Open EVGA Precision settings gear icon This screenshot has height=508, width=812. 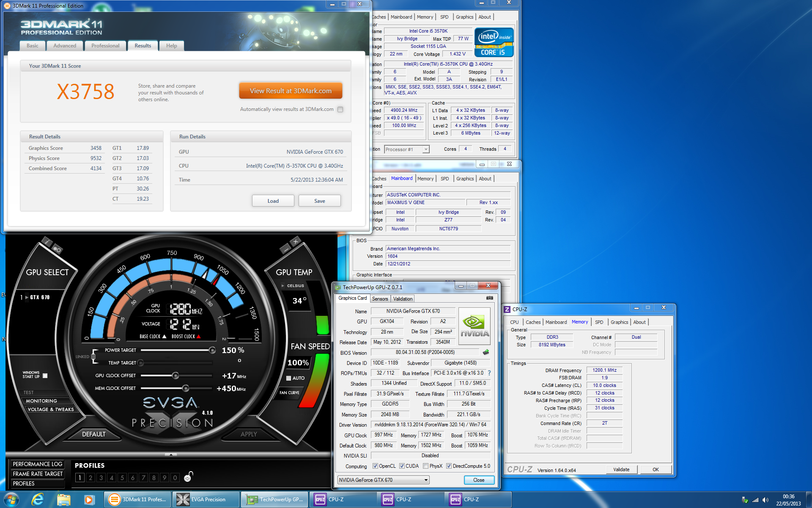(x=58, y=250)
